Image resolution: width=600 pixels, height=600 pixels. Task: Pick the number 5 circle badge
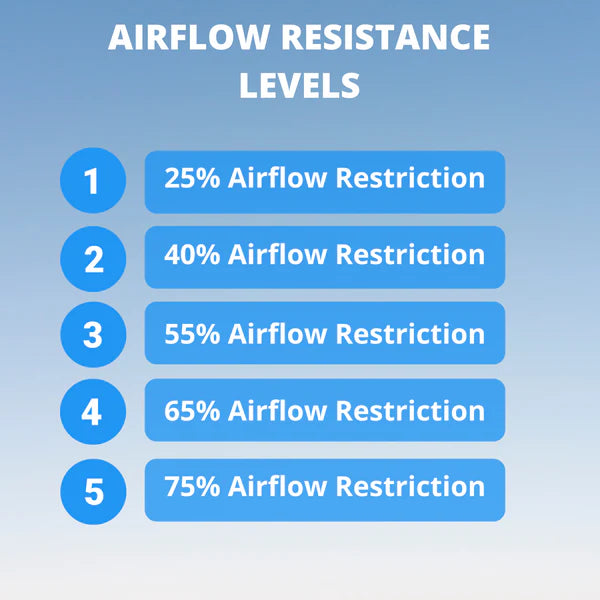(x=92, y=490)
